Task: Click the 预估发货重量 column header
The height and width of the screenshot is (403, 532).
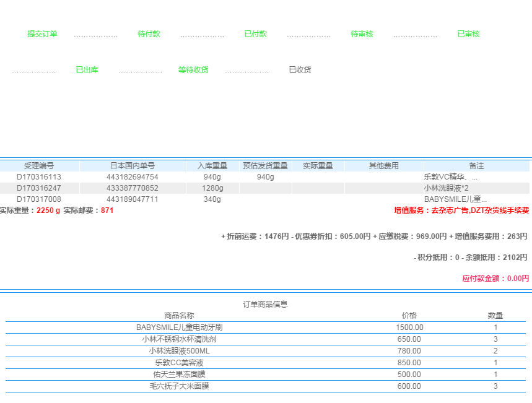Action: coord(265,166)
